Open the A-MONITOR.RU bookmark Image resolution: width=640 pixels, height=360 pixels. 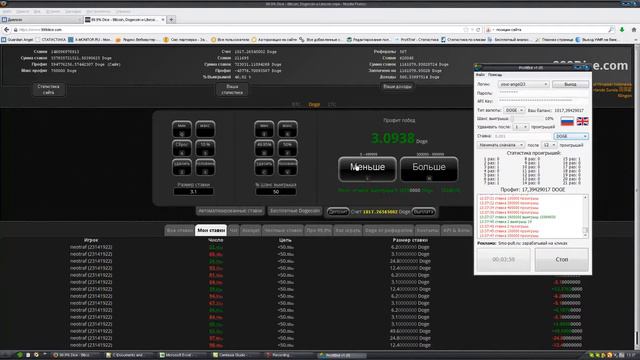click(90, 40)
